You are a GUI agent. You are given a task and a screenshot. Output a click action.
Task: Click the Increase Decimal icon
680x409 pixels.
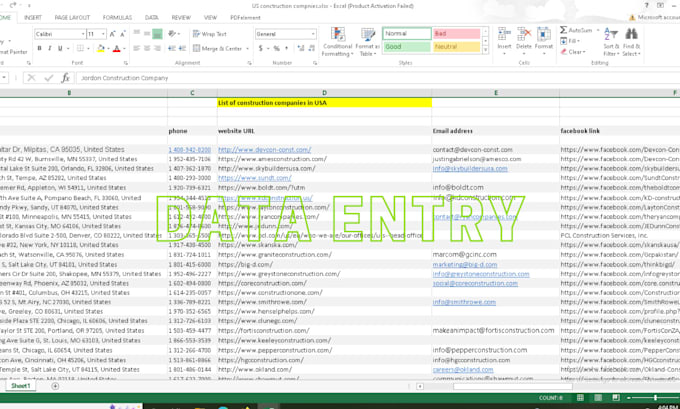(x=301, y=49)
